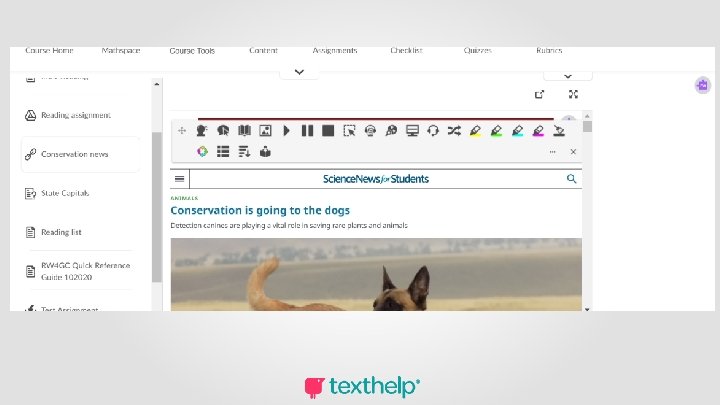Click the content scrollbar down arrow
Screen dimensions: 720x405
tap(587, 309)
